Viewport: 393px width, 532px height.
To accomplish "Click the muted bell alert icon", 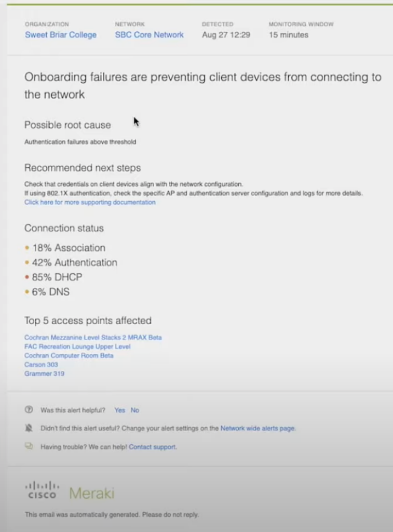I will coord(29,428).
